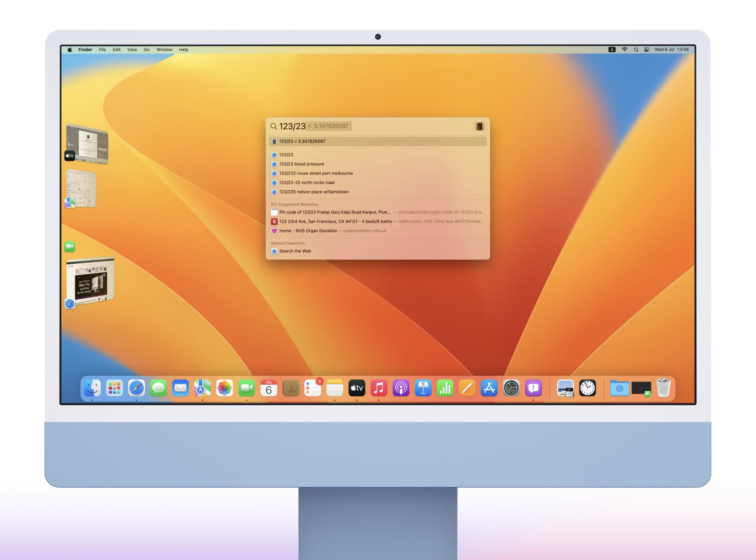The width and height of the screenshot is (756, 560).
Task: Select the Safari Stage Manager window thumbnail
Action: 91,280
